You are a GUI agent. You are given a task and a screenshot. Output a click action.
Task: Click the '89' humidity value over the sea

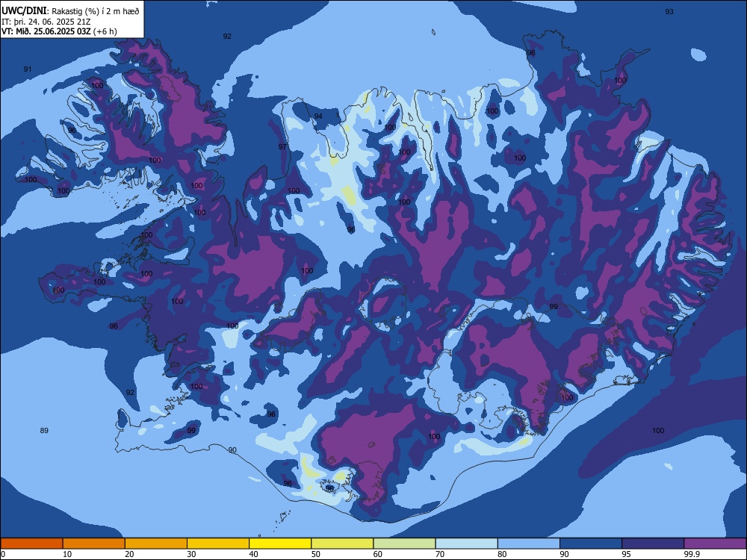44,431
